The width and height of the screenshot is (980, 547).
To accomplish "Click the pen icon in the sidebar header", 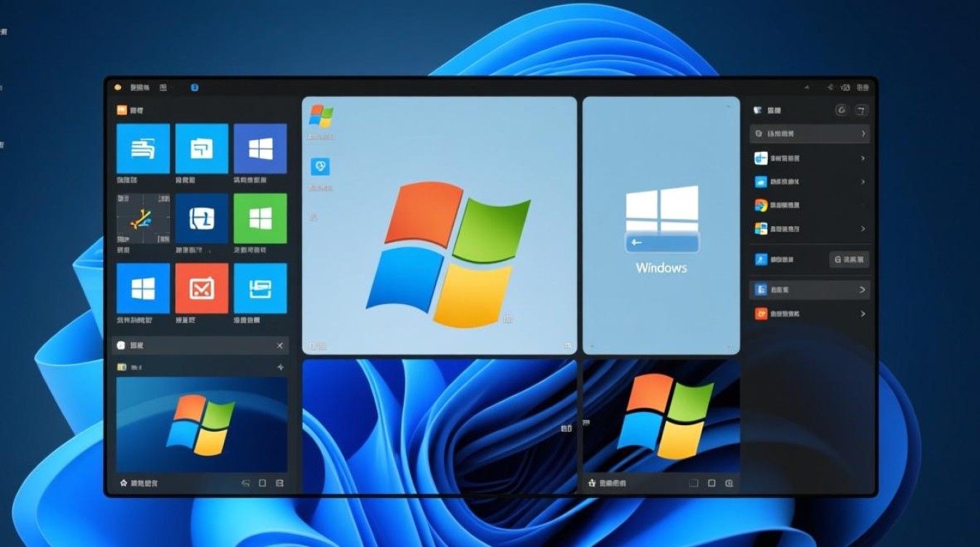I will pyautogui.click(x=860, y=109).
